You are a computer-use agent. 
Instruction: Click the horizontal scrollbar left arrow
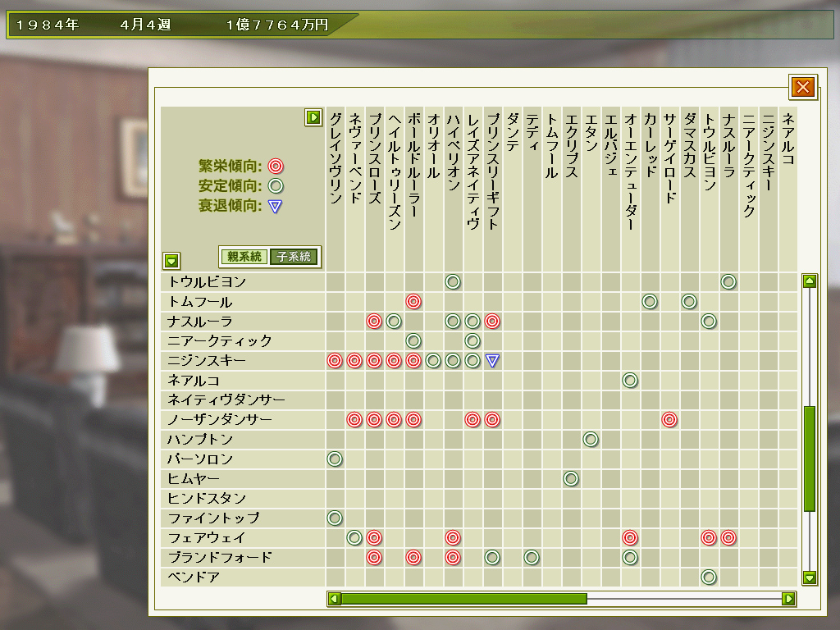(x=334, y=599)
